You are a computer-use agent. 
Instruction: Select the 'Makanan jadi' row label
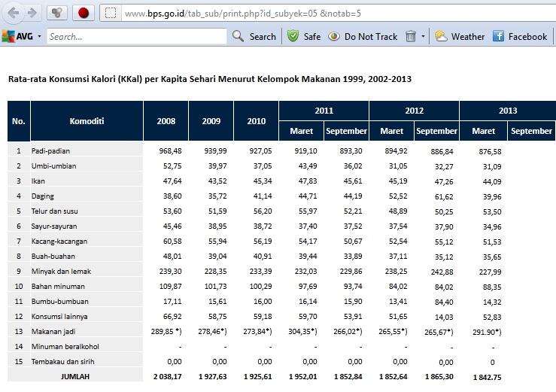tap(53, 331)
